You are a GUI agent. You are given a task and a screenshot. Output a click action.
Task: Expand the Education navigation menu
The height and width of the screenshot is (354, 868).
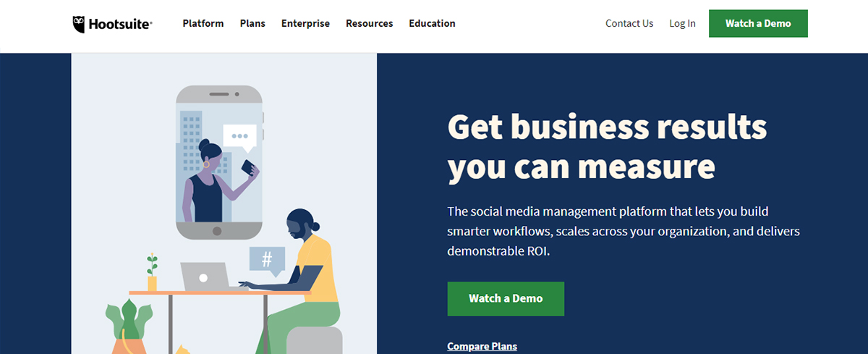[432, 23]
